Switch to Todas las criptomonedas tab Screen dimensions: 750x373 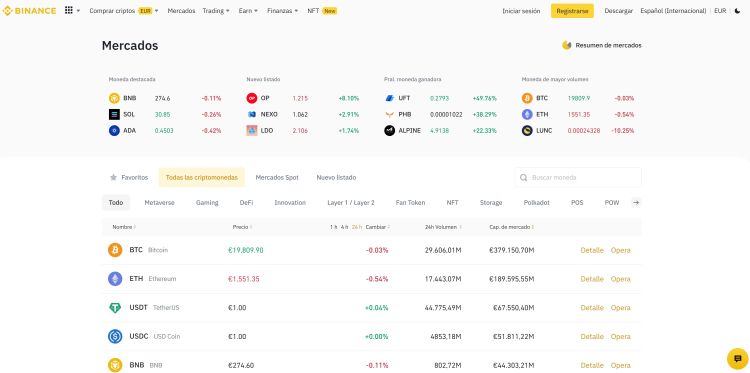(201, 177)
